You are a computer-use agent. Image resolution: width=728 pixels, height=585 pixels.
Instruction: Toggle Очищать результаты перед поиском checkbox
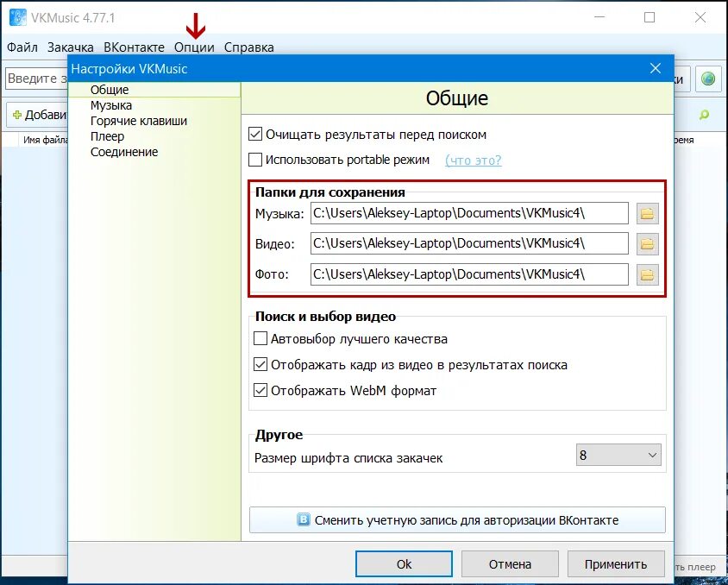[255, 135]
